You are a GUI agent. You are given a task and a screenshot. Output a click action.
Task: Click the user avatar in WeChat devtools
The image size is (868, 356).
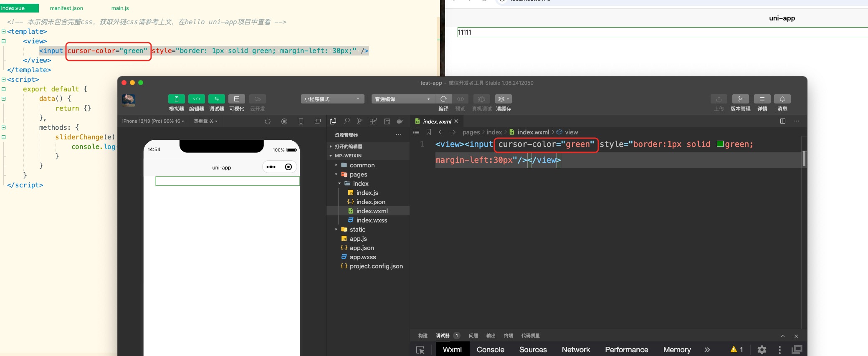pos(129,100)
